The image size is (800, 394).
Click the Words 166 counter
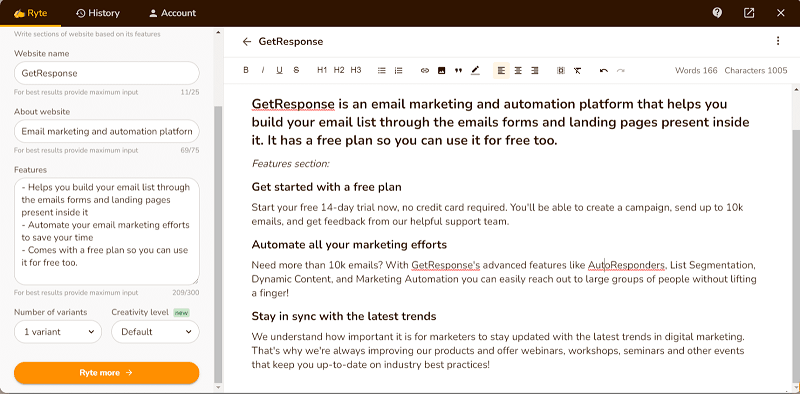click(696, 70)
